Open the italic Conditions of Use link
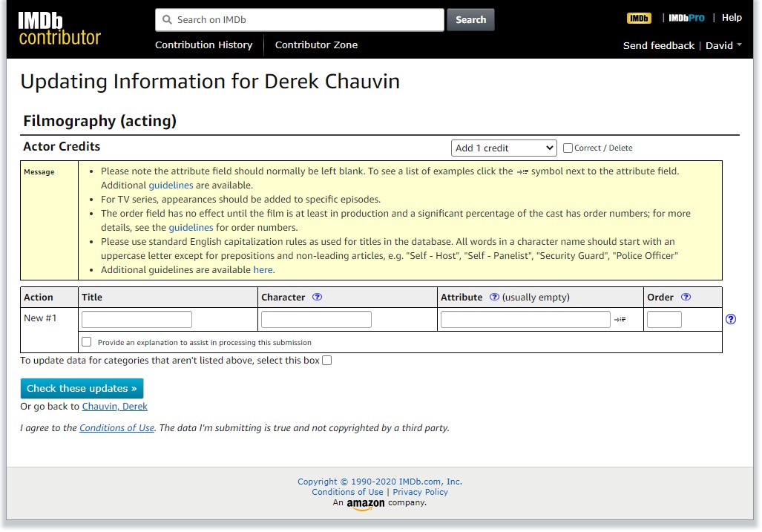 pos(116,428)
